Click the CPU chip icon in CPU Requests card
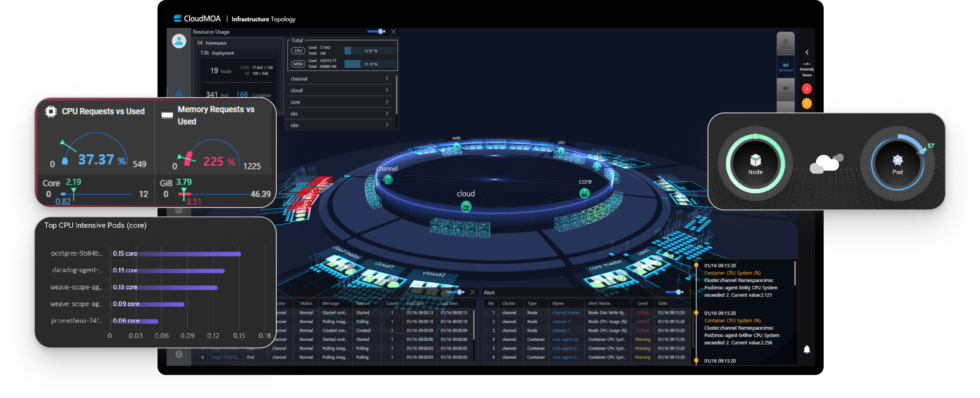 pos(51,112)
